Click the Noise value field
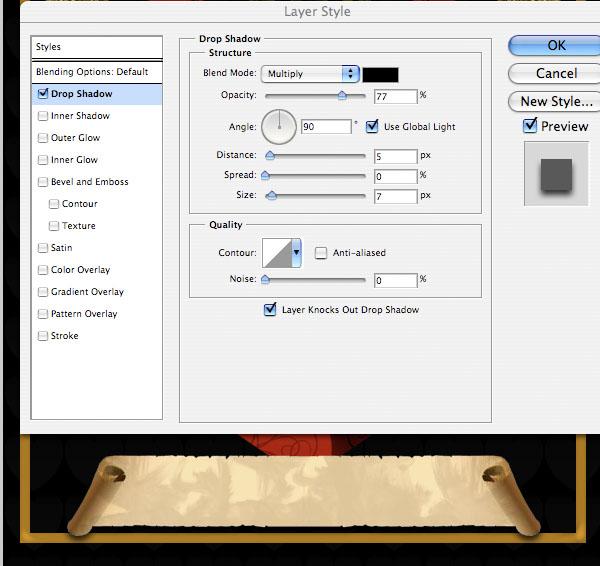 point(396,281)
